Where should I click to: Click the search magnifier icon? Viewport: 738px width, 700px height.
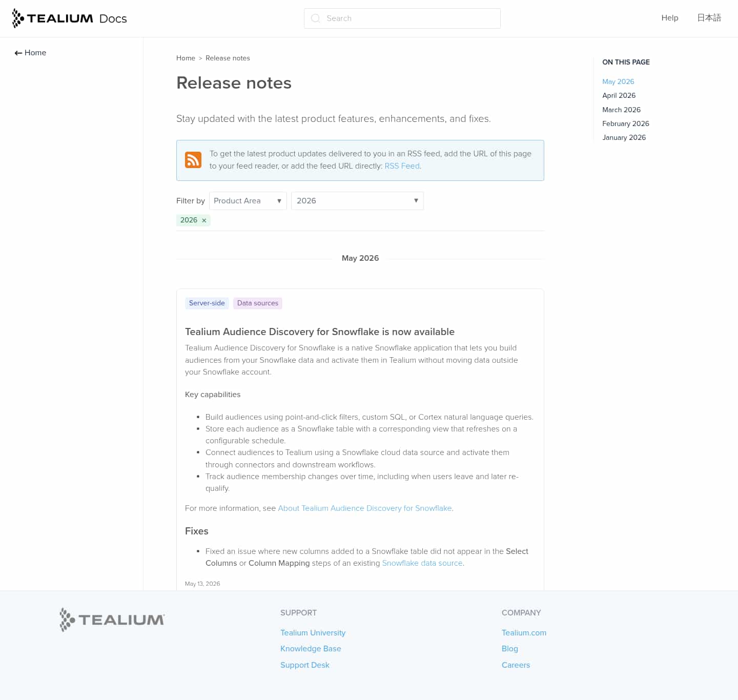(316, 18)
